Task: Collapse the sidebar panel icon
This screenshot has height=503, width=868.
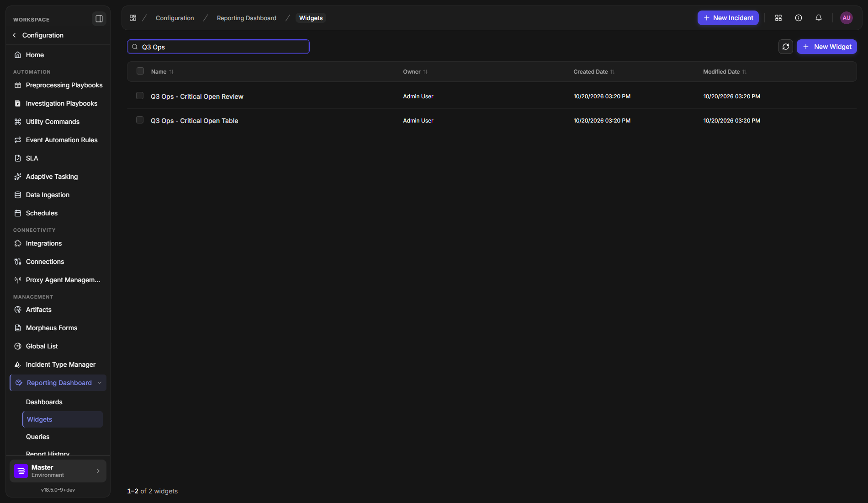Action: click(x=99, y=19)
